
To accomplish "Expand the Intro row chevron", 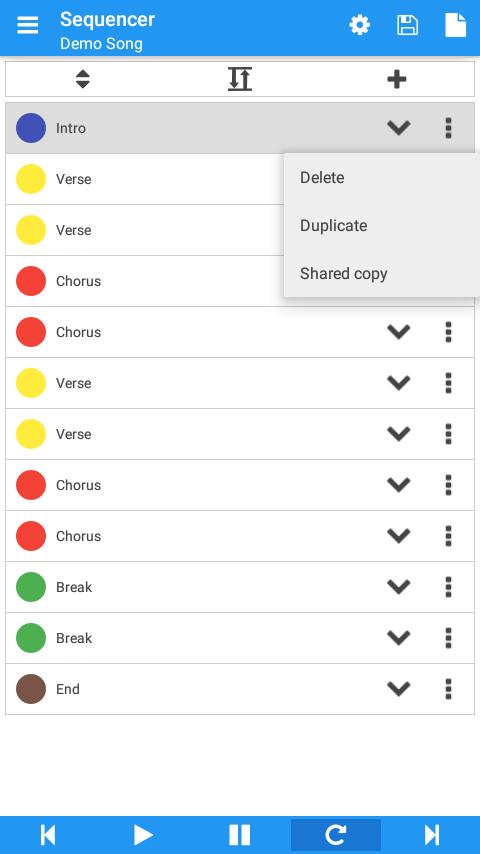I will click(x=399, y=128).
